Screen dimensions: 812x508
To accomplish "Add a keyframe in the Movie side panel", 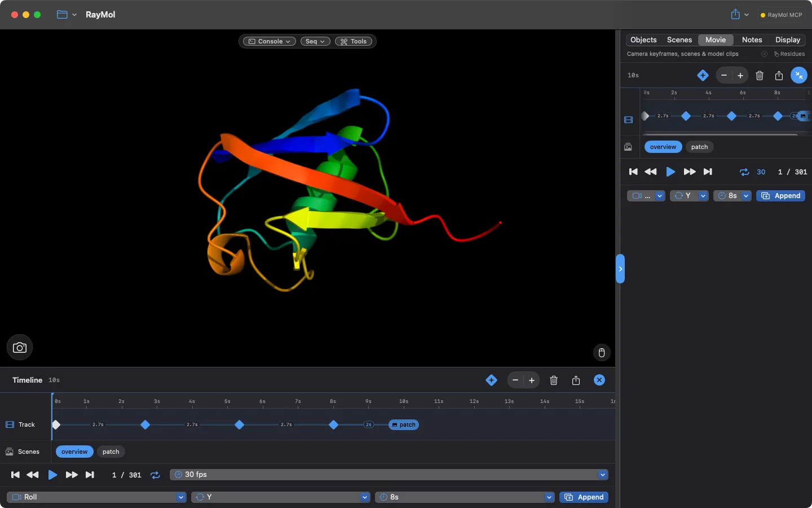I will (703, 75).
